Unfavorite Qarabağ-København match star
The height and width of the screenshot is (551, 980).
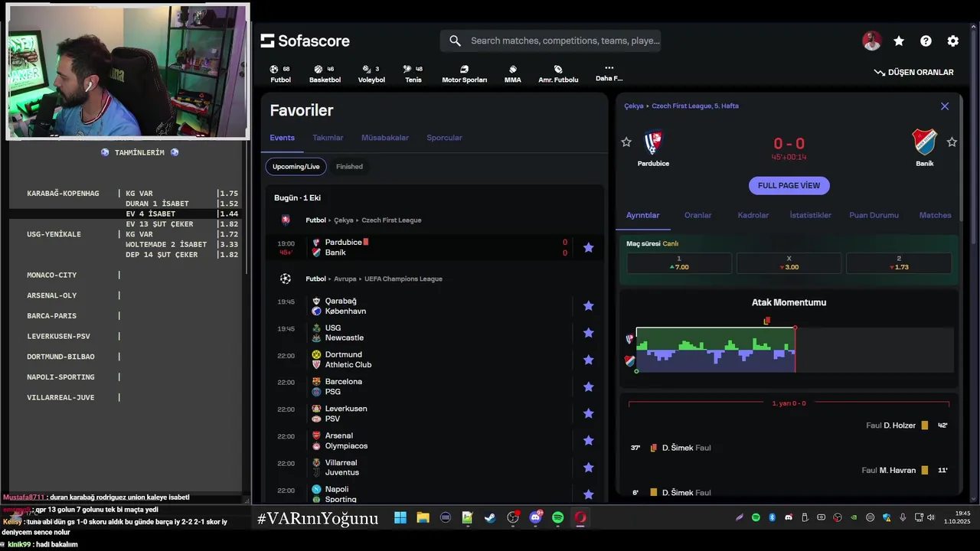tap(589, 305)
